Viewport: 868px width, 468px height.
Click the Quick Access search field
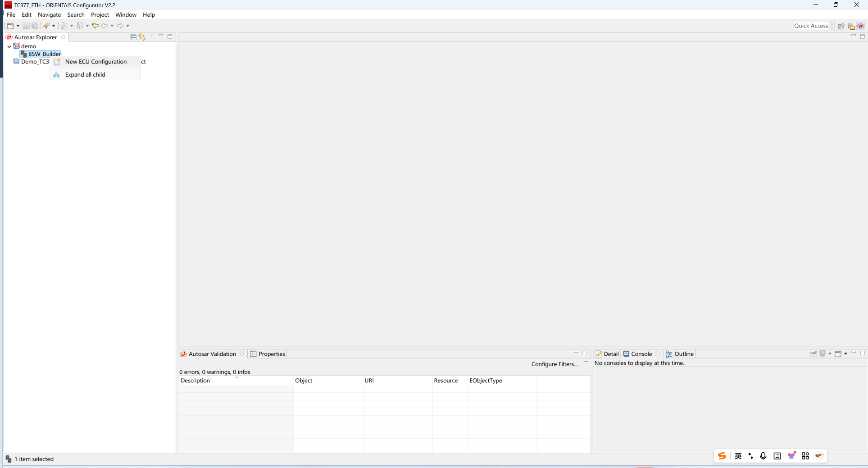point(810,26)
